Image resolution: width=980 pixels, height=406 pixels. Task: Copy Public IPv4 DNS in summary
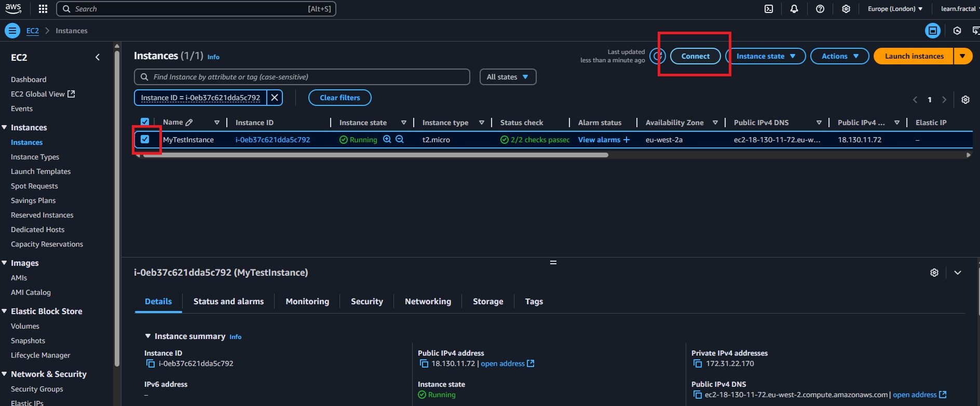pos(698,395)
